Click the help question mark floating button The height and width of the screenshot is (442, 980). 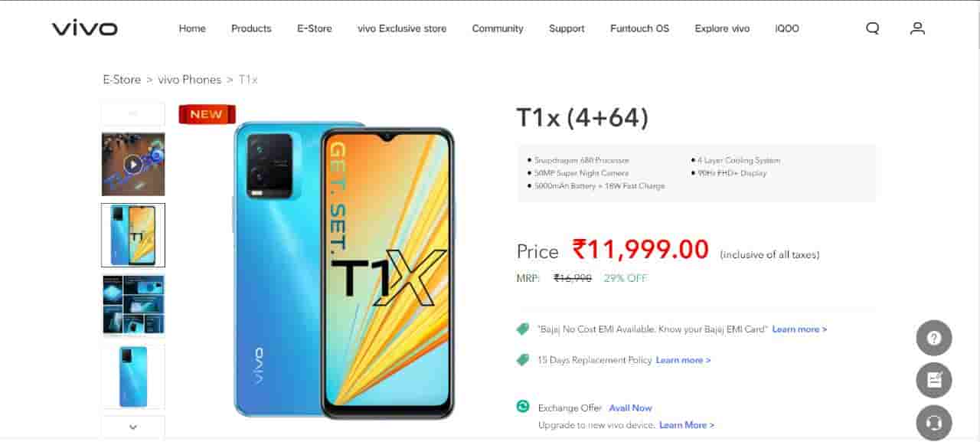click(x=934, y=338)
